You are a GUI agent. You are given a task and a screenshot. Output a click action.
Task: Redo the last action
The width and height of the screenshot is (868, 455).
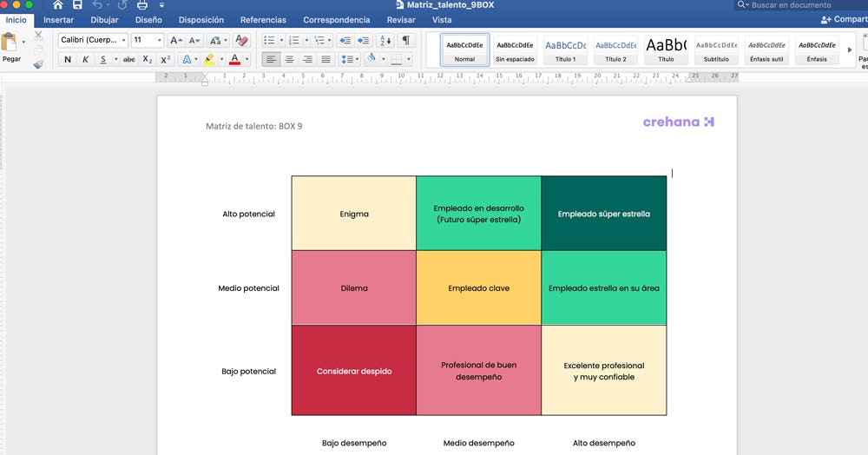122,5
